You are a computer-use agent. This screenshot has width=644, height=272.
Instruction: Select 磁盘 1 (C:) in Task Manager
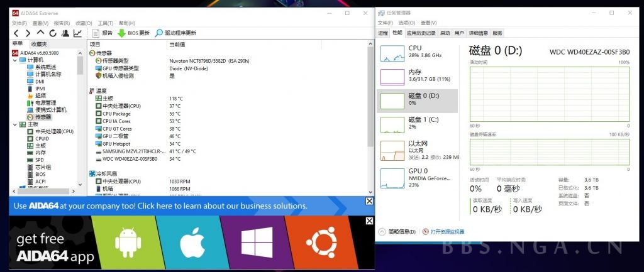pos(418,125)
